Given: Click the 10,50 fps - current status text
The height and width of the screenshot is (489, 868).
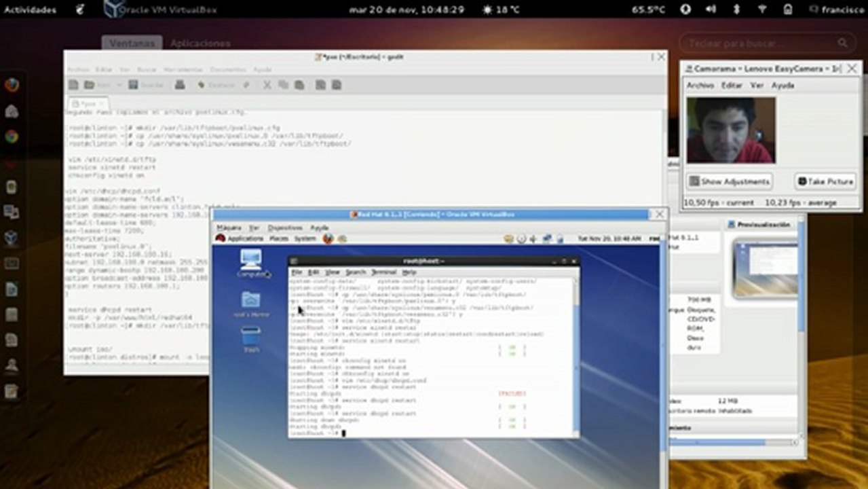Looking at the screenshot, I should (719, 202).
